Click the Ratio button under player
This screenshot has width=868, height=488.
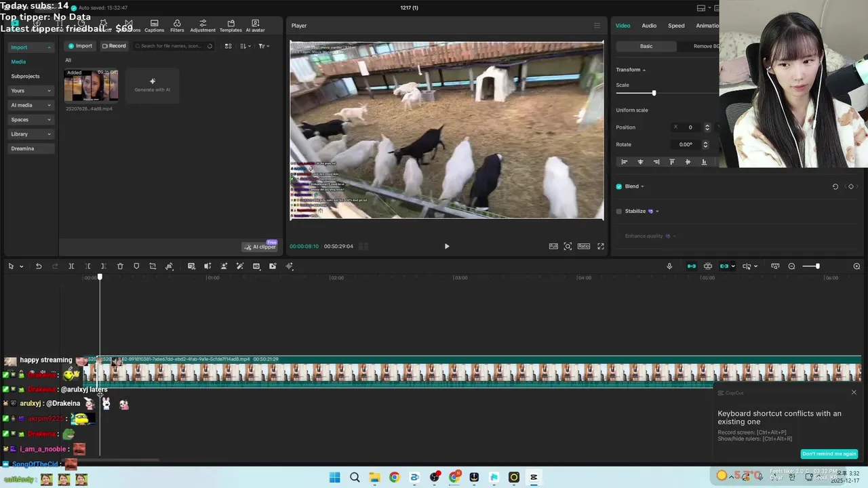tap(584, 246)
